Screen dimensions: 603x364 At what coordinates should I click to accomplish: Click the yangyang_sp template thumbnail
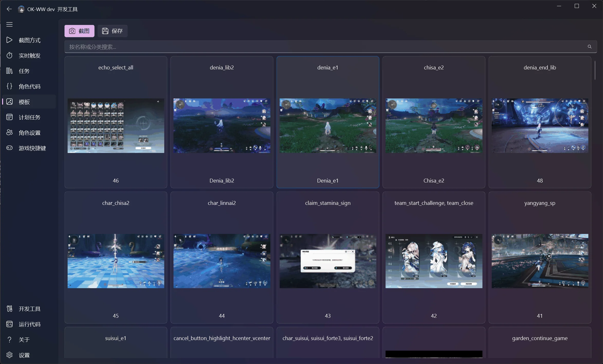point(540,261)
